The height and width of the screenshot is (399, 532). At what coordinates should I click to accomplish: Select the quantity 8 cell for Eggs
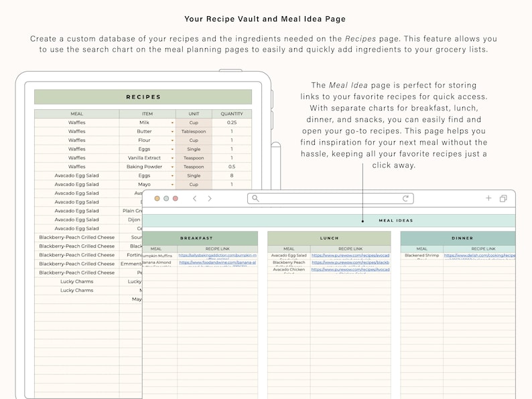coord(232,175)
